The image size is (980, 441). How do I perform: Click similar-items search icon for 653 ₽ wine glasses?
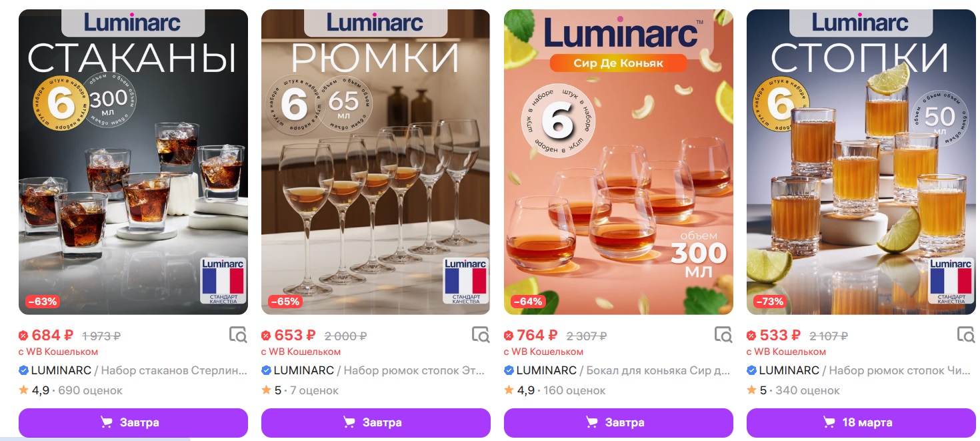click(480, 334)
